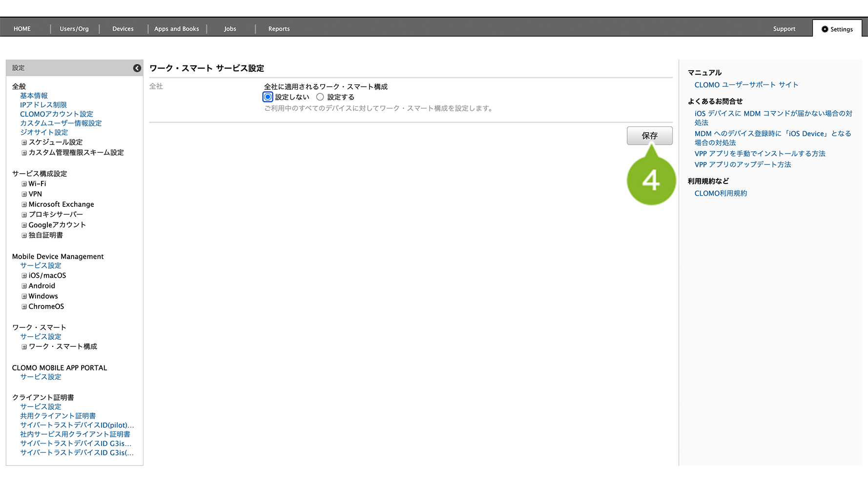Screen dimensions: 868x488
Task: Select the 設定する radio button
Action: coord(320,97)
